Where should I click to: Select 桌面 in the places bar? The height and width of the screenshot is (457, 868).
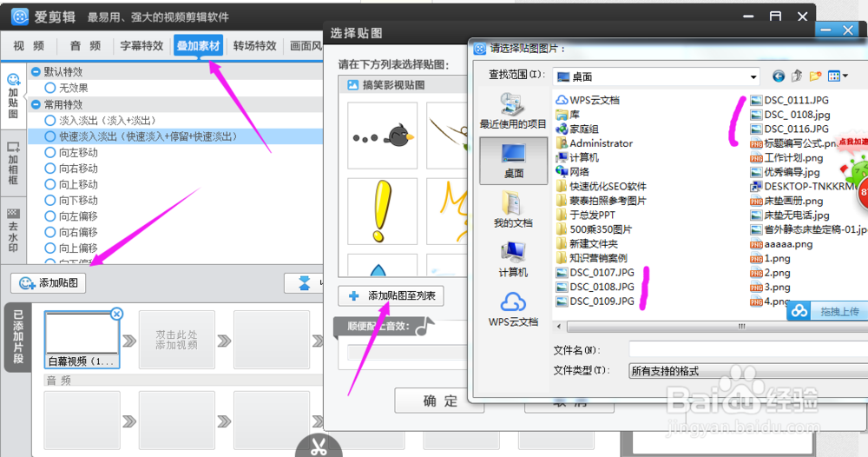point(513,161)
